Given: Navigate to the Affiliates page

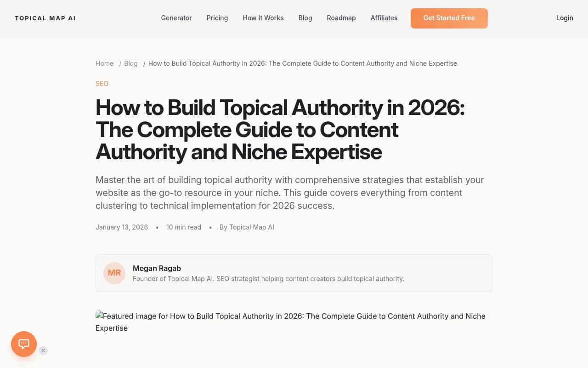Looking at the screenshot, I should 384,18.
